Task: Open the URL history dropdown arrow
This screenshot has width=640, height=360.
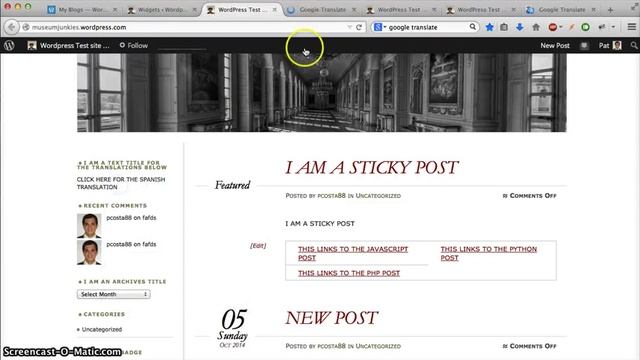Action: (350, 27)
